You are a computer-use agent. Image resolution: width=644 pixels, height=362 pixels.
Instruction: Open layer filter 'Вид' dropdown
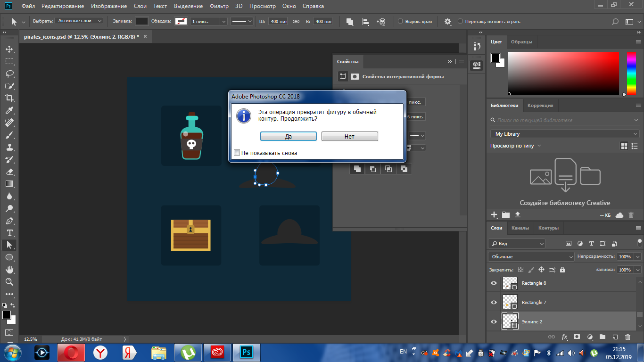[x=517, y=244]
